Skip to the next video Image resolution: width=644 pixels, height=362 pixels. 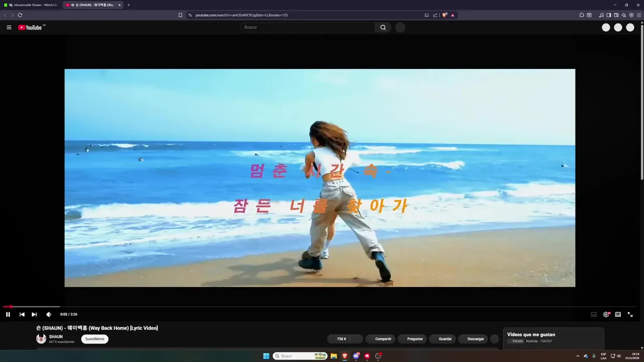click(34, 314)
